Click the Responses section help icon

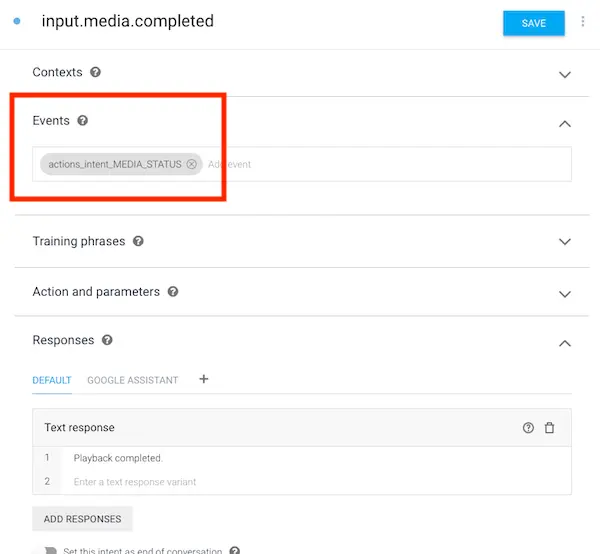tap(107, 340)
